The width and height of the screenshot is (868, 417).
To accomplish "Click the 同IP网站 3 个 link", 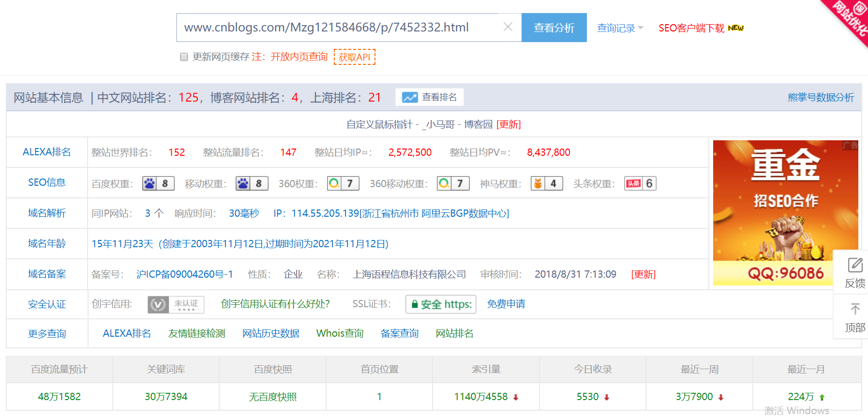I will (154, 213).
